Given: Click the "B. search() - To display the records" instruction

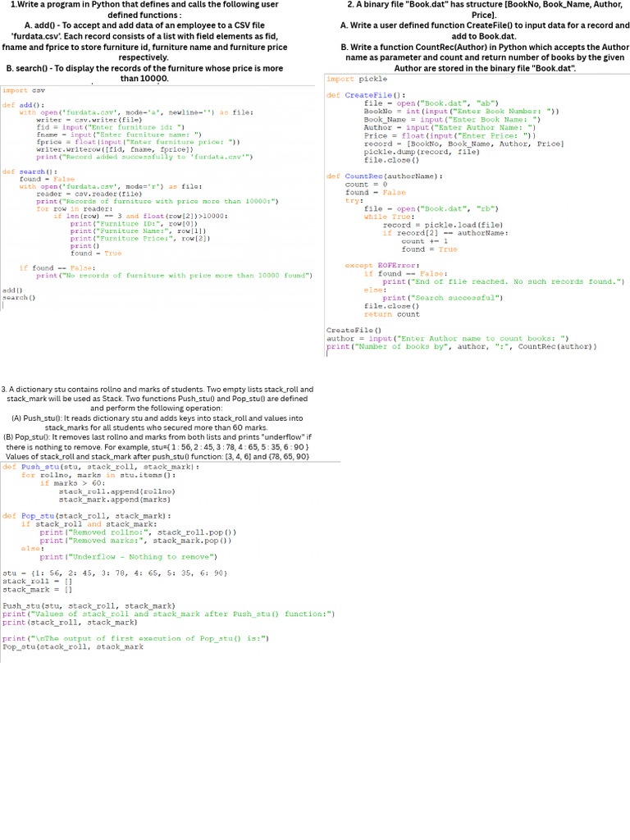Looking at the screenshot, I should click(144, 73).
